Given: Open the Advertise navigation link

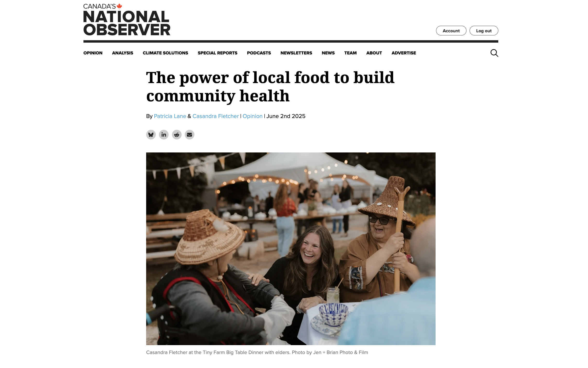Looking at the screenshot, I should tap(404, 53).
